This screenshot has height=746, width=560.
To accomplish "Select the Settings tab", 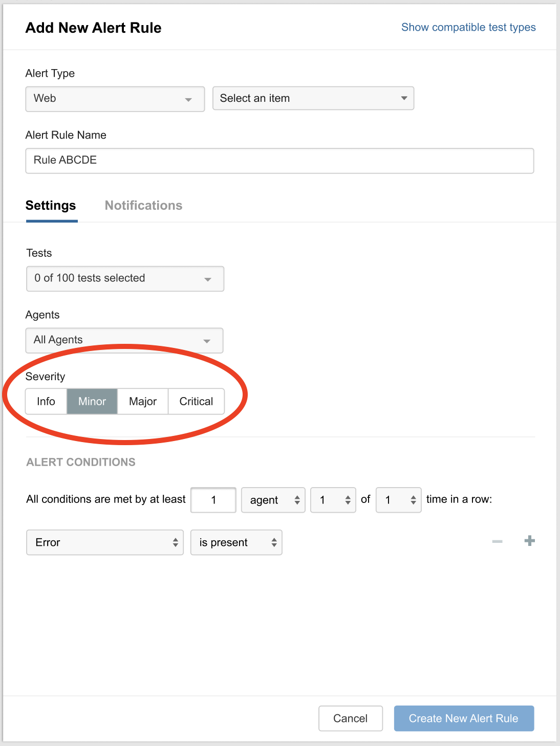I will click(x=51, y=205).
